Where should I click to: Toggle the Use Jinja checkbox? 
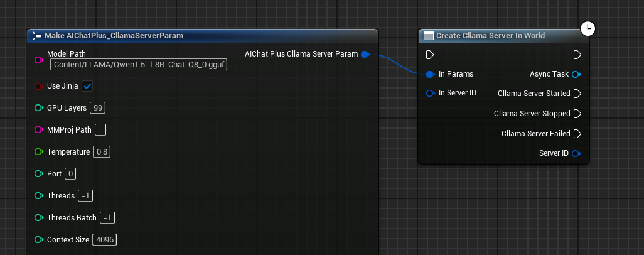(x=88, y=86)
